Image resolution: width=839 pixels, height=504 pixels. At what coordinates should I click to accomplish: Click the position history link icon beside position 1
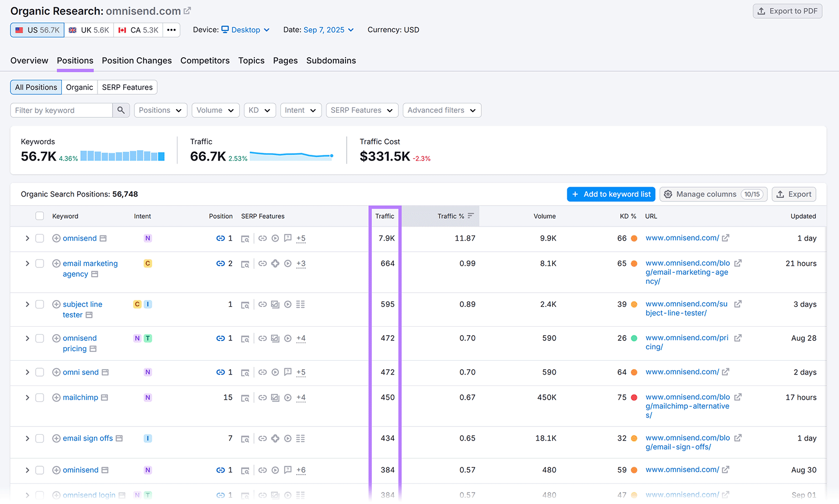click(221, 238)
